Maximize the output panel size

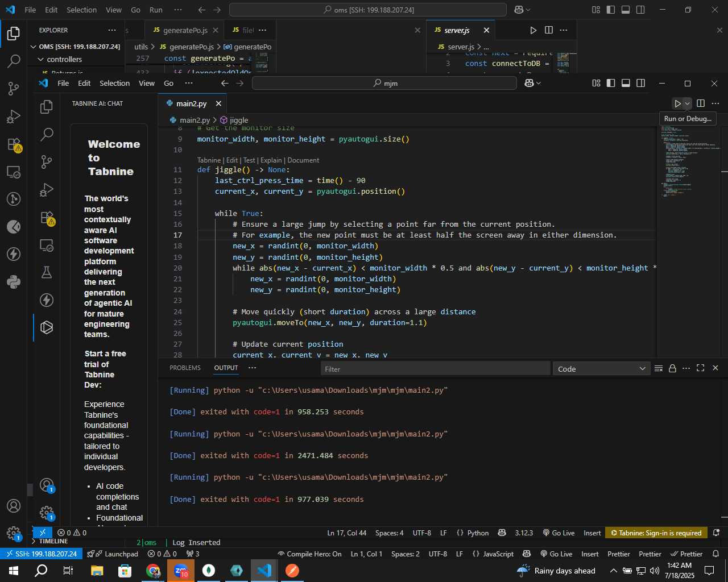point(701,368)
